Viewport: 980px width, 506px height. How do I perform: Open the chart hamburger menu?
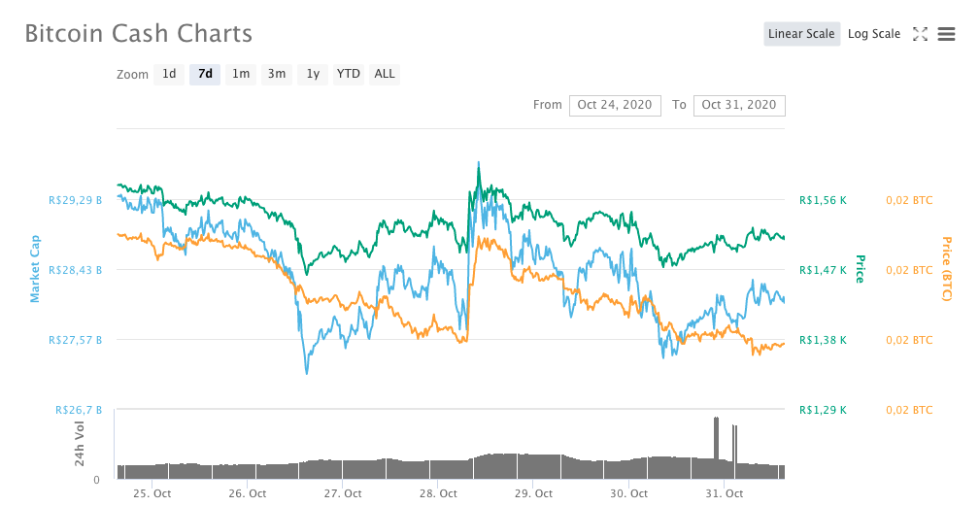(x=946, y=34)
